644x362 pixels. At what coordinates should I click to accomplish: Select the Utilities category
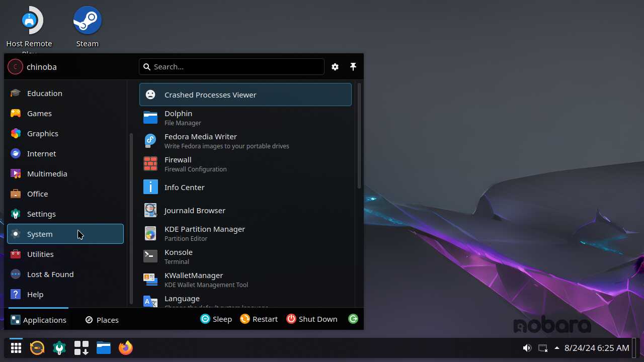click(x=65, y=254)
